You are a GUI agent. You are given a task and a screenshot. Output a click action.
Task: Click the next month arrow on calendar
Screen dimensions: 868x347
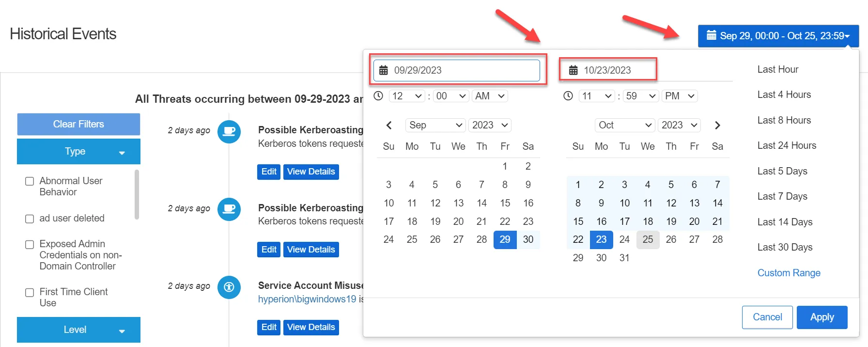(717, 126)
